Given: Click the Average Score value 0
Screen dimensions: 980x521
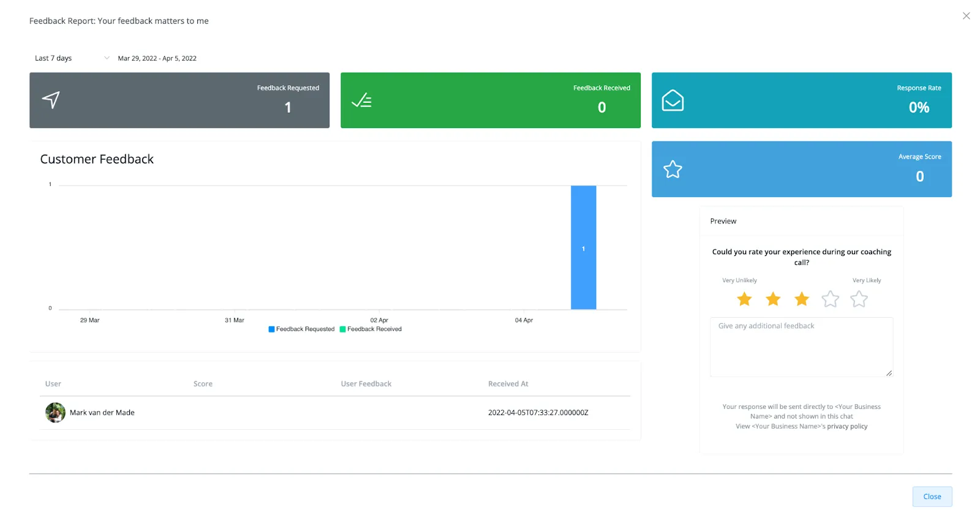Looking at the screenshot, I should 919,176.
